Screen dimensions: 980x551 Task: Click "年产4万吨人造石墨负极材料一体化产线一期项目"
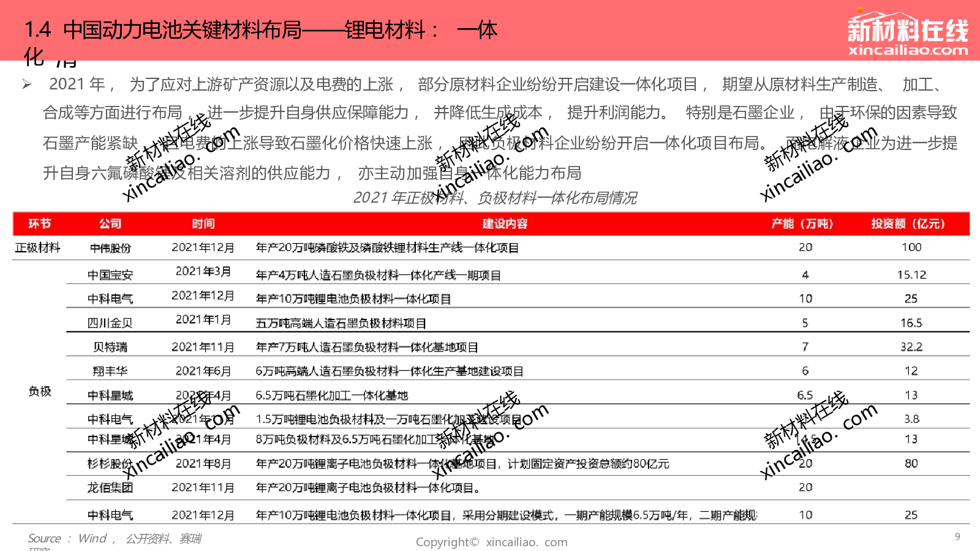[378, 275]
